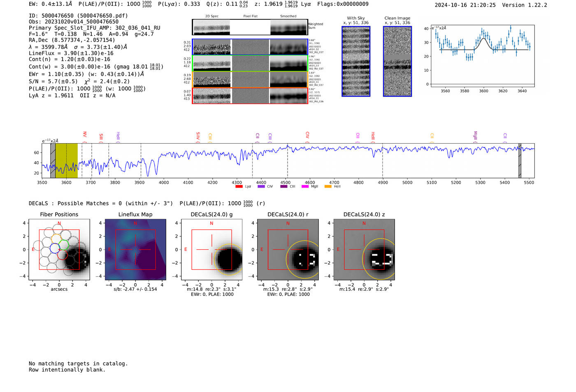Open the DECaLS(24.0) r cutout

pyautogui.click(x=288, y=250)
